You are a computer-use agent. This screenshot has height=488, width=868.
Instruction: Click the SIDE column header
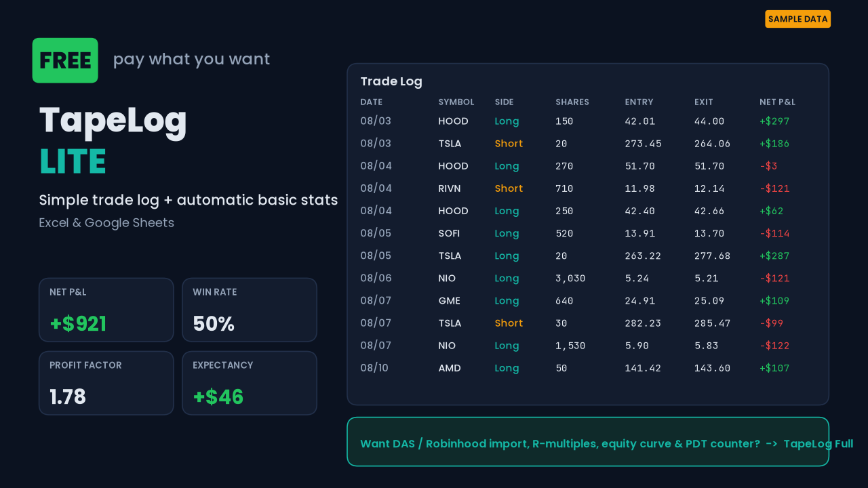click(505, 102)
